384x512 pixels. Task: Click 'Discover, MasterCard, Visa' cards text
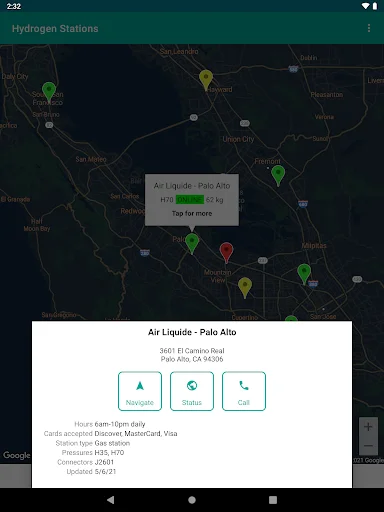[136, 434]
